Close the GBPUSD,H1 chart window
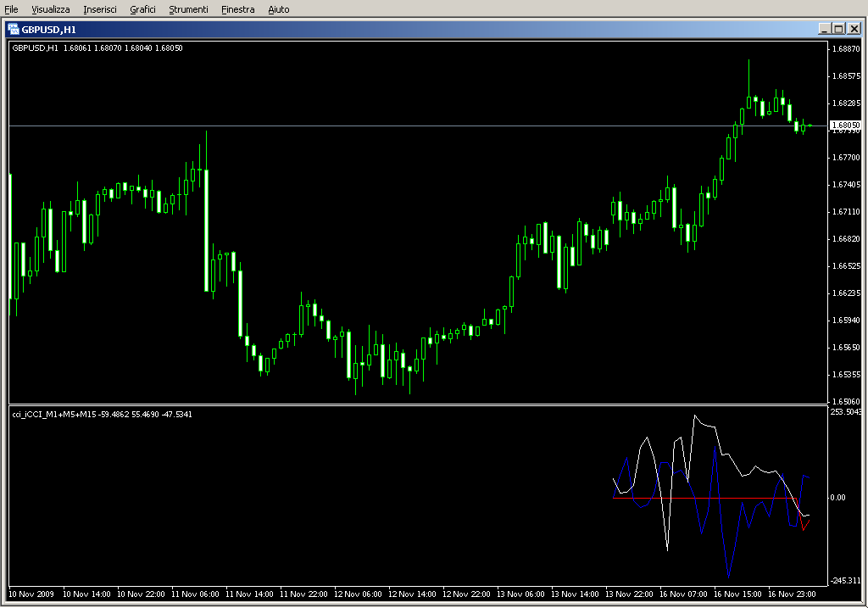 (x=853, y=29)
